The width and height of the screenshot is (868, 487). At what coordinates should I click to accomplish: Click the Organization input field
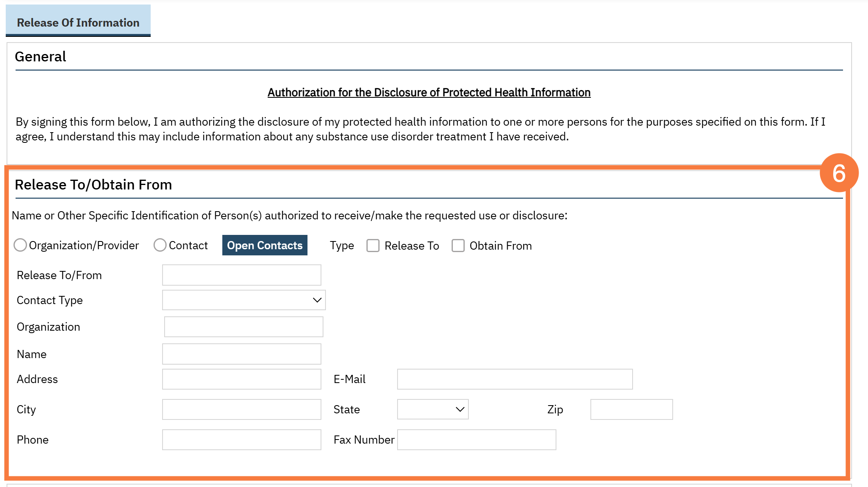coord(244,327)
